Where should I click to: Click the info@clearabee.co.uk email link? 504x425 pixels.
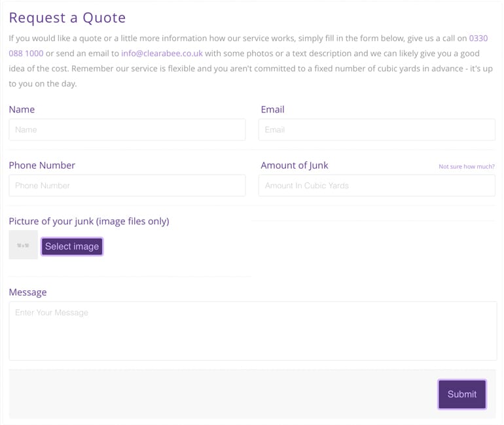pyautogui.click(x=162, y=54)
